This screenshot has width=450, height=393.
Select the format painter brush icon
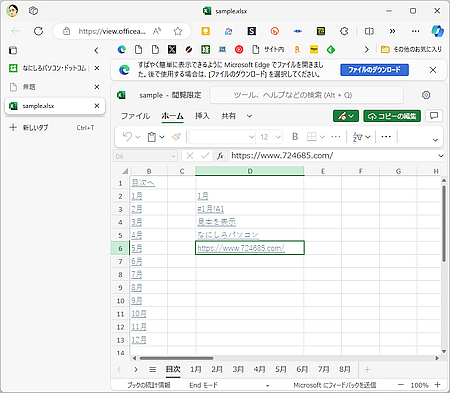click(176, 137)
